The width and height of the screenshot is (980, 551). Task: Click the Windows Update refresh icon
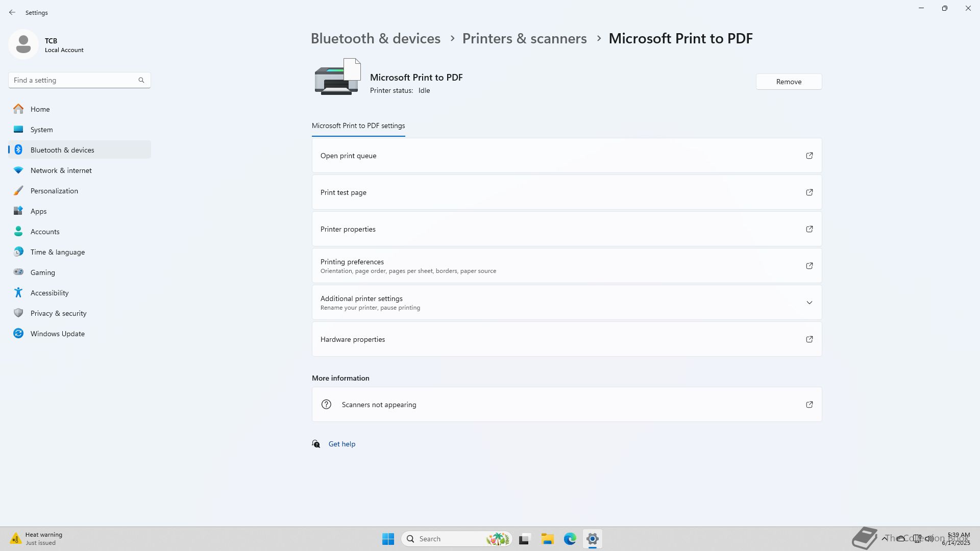[x=18, y=333]
